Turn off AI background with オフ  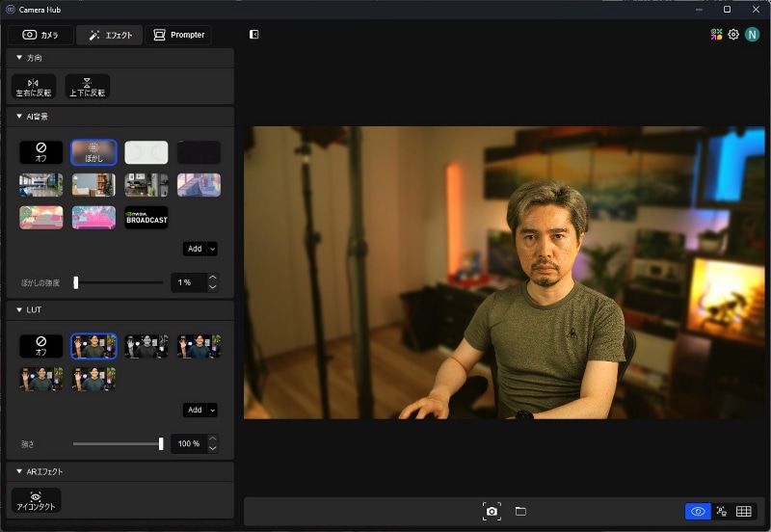pyautogui.click(x=41, y=152)
